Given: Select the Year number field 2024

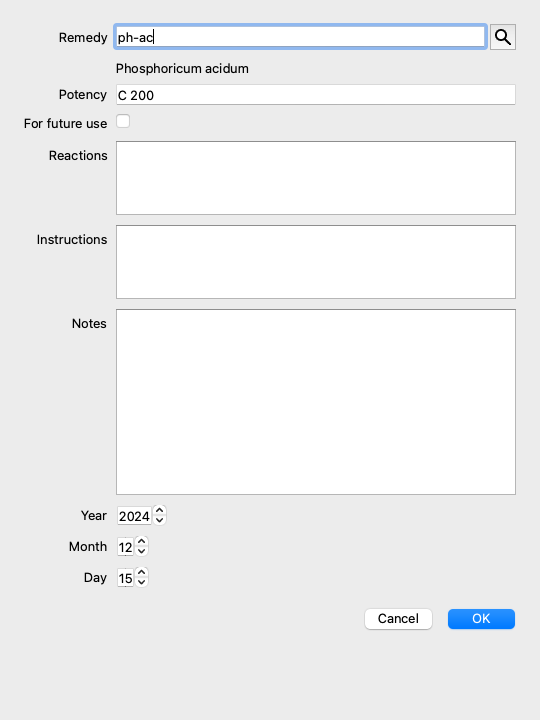Looking at the screenshot, I should [x=134, y=516].
